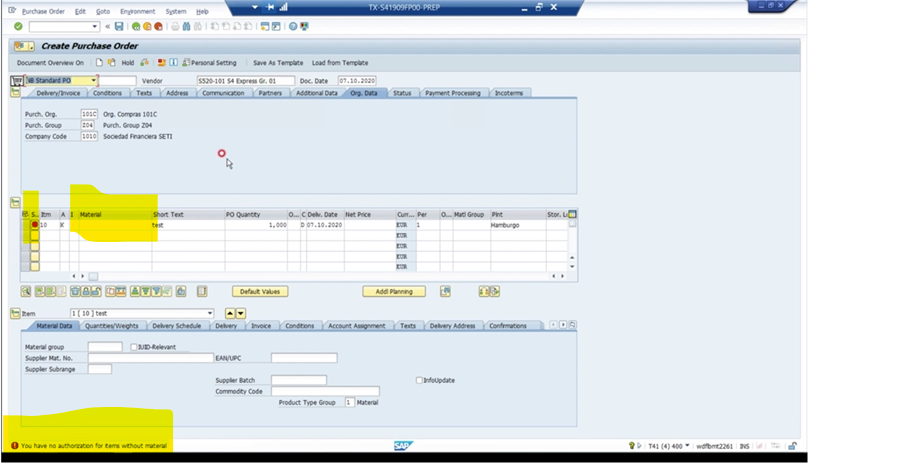Switch to the Quantities/Weights item tab
This screenshot has width=906, height=464.
[x=112, y=326]
